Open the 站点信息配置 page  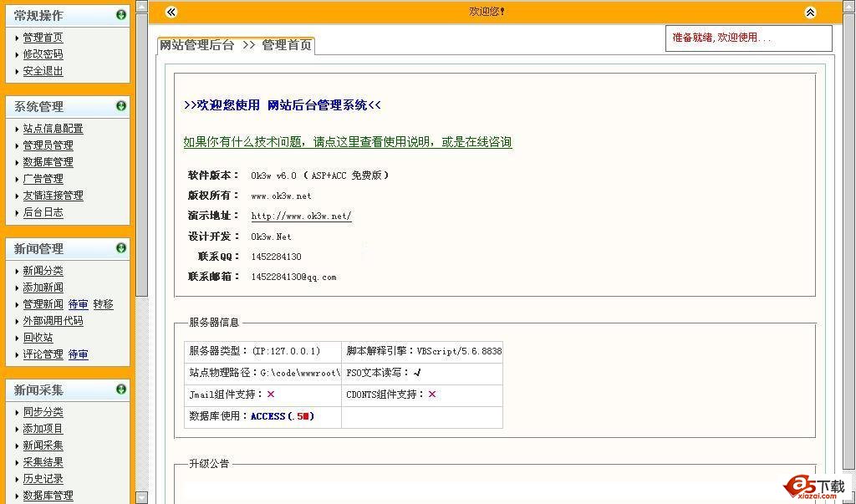pos(53,129)
